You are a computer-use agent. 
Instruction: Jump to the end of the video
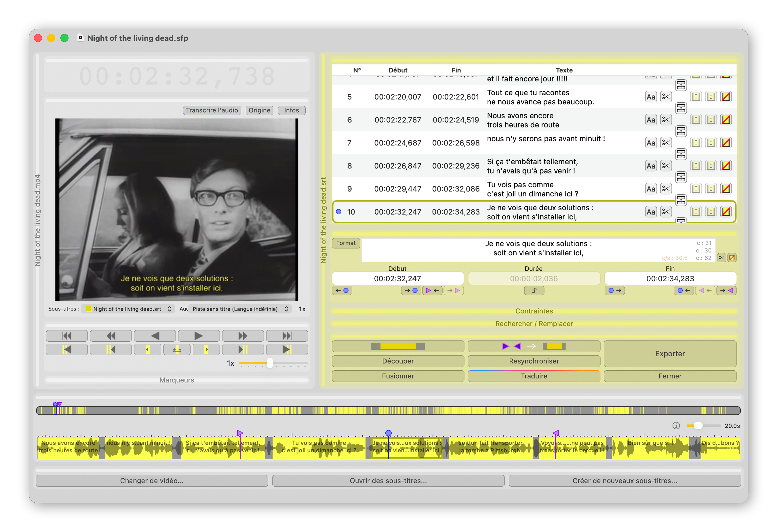tap(287, 336)
